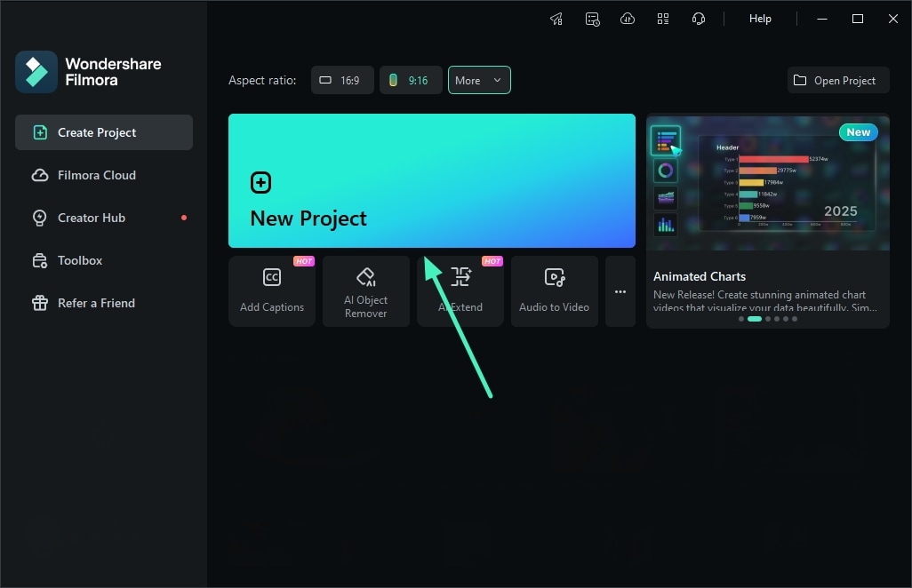Click the Open Project button
The width and height of the screenshot is (912, 588).
836,80
